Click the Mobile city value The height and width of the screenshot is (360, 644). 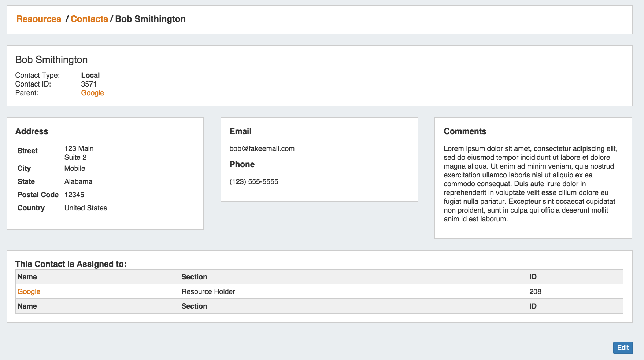75,169
